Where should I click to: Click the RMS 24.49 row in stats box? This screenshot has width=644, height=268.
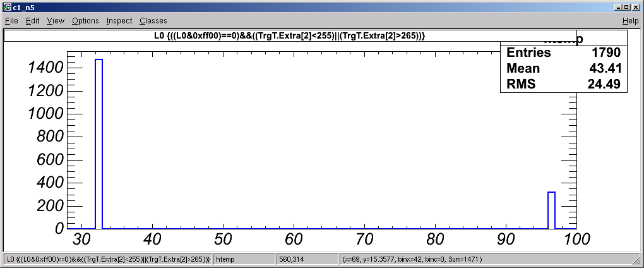point(563,84)
